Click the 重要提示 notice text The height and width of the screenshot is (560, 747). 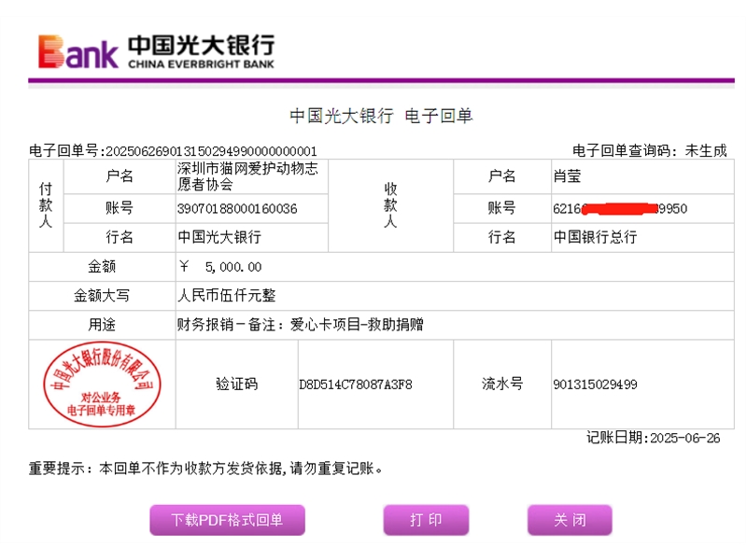(x=205, y=469)
